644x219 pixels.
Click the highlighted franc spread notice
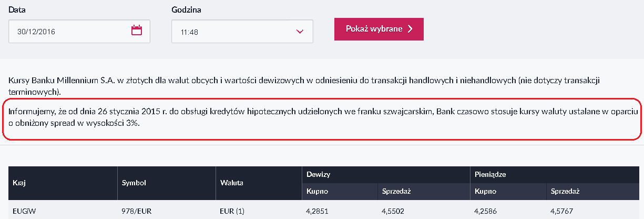pos(323,119)
